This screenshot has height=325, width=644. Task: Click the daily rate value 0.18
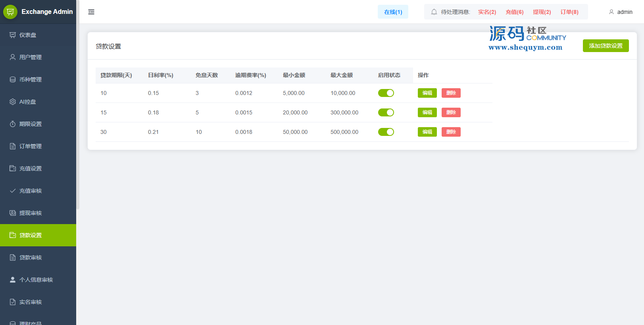point(153,112)
